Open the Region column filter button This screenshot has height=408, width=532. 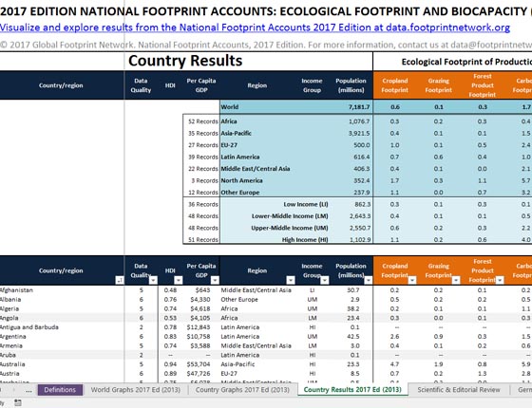291,280
